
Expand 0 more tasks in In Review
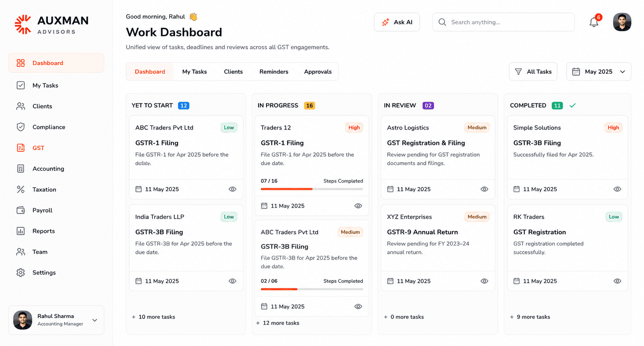403,317
